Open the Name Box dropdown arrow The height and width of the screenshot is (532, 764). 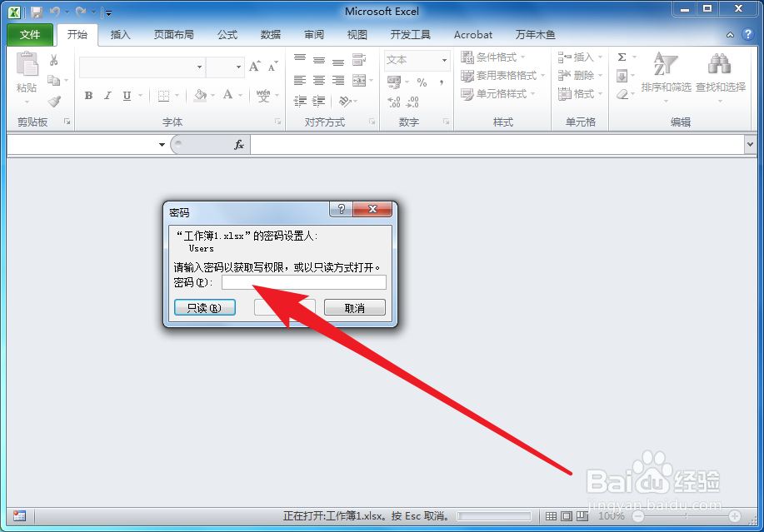point(162,145)
